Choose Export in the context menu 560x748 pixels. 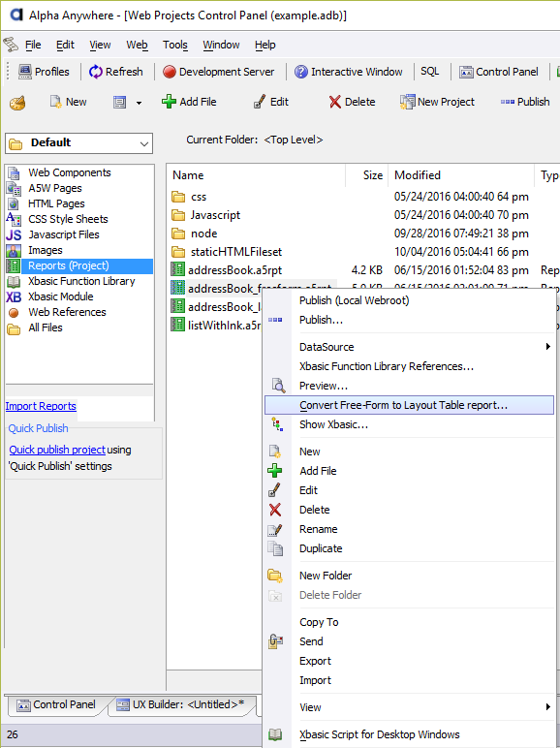point(315,661)
